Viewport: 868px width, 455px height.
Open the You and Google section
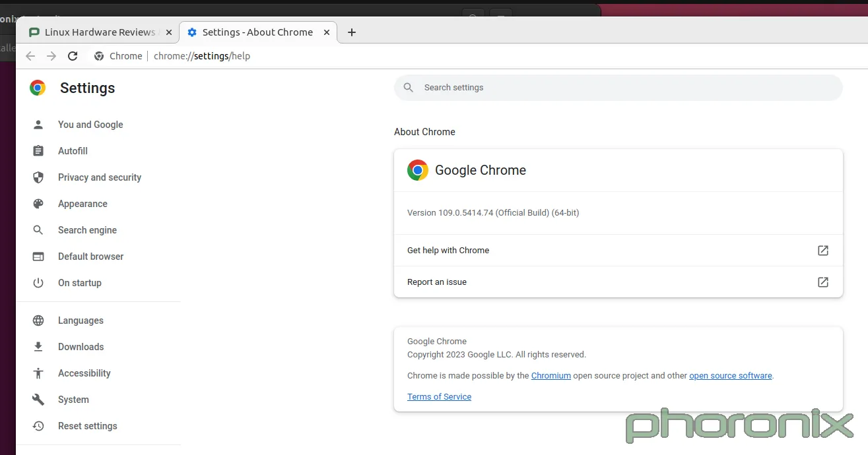(x=90, y=125)
